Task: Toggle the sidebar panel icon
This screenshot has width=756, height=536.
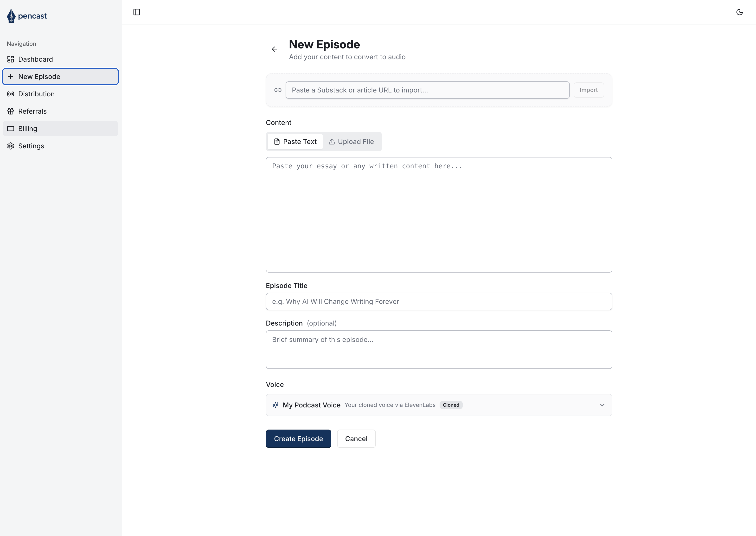Action: pos(137,12)
